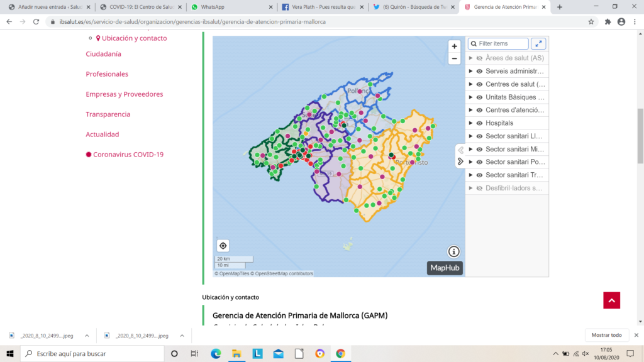Show the Àrees de salut (AS) layer

[x=479, y=58]
